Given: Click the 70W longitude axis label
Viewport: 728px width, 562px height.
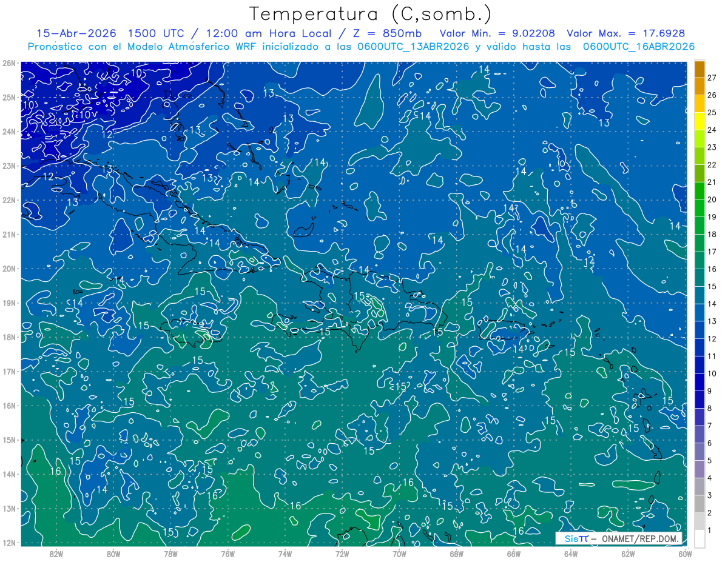Looking at the screenshot, I should [399, 554].
